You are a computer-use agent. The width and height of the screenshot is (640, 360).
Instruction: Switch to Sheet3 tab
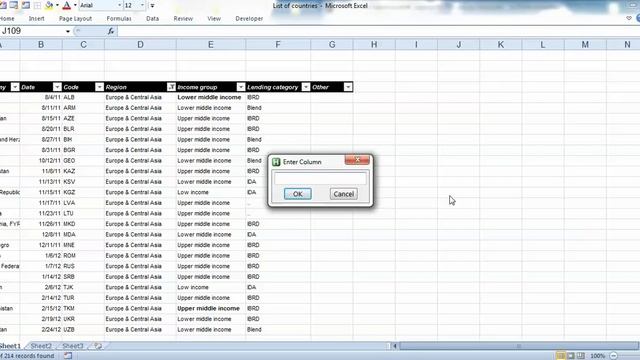(72, 346)
